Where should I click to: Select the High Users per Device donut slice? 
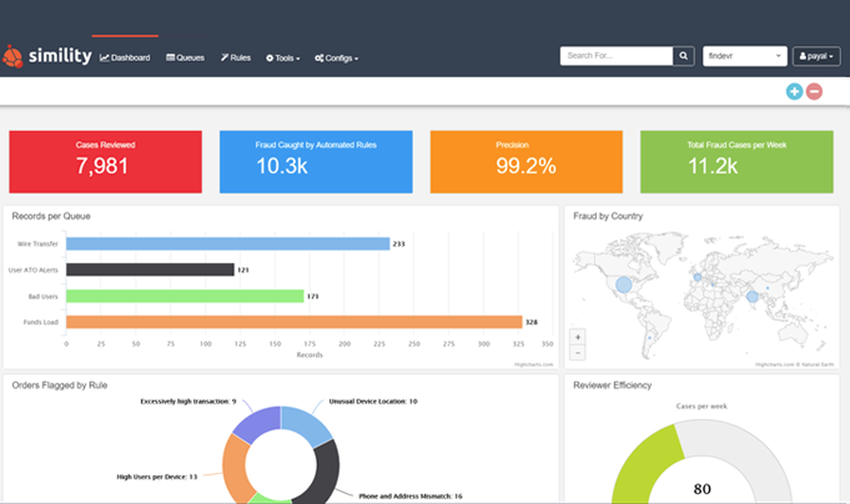[x=235, y=467]
